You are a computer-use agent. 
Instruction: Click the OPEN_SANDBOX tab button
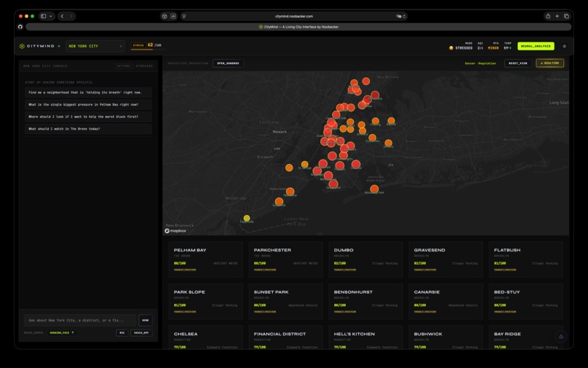[x=228, y=63]
